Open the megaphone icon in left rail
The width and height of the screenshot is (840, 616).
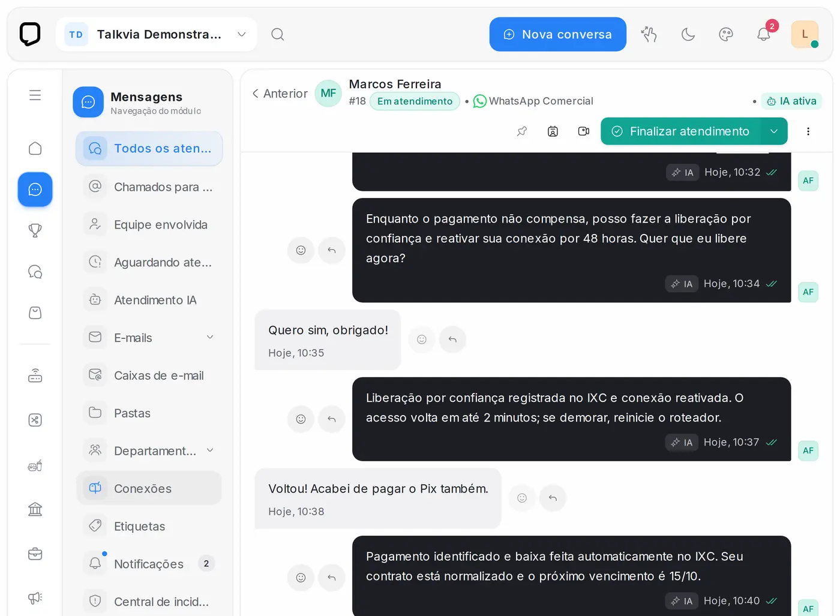(35, 597)
